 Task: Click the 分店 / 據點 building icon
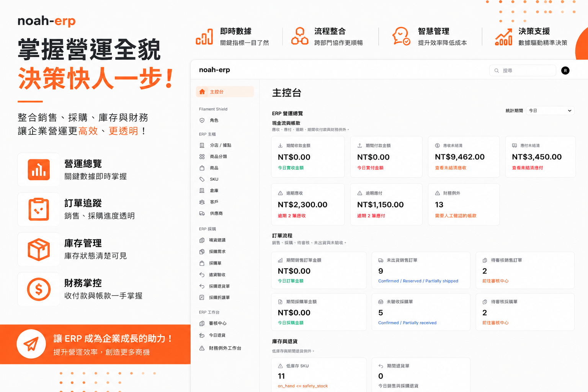click(x=202, y=145)
